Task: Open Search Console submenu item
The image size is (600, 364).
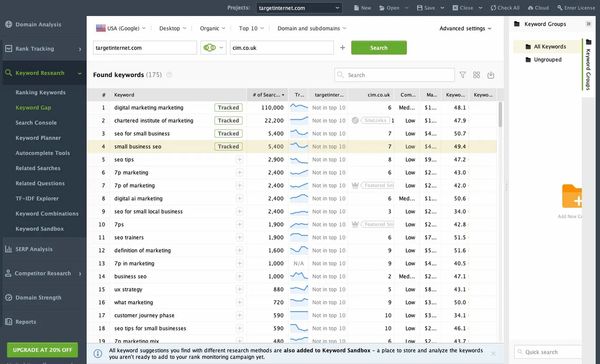Action: tap(36, 123)
